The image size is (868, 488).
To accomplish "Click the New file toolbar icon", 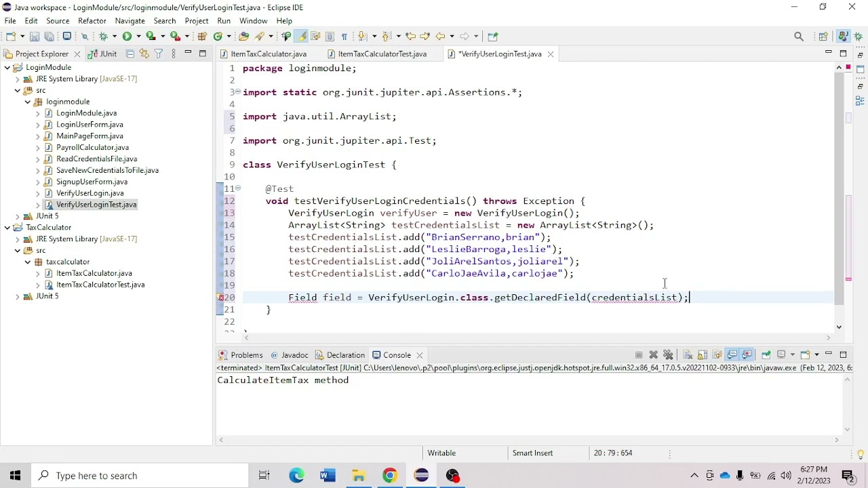I will 11,37.
